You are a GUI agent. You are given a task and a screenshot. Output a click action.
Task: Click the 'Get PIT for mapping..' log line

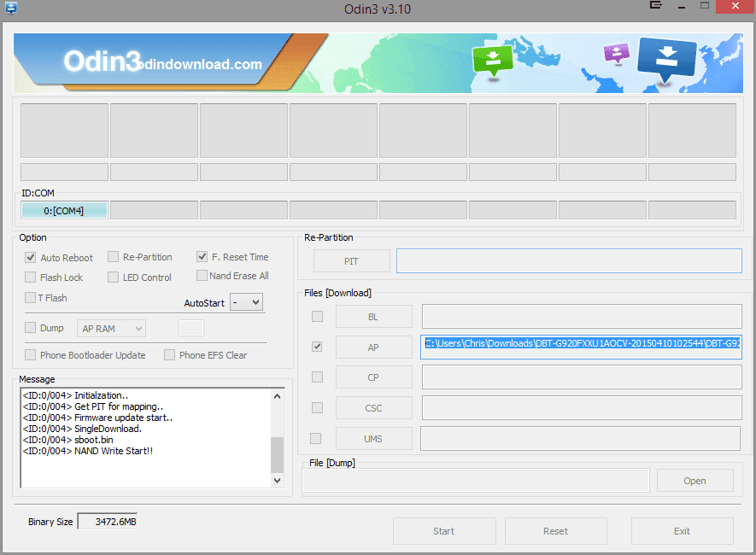click(92, 406)
